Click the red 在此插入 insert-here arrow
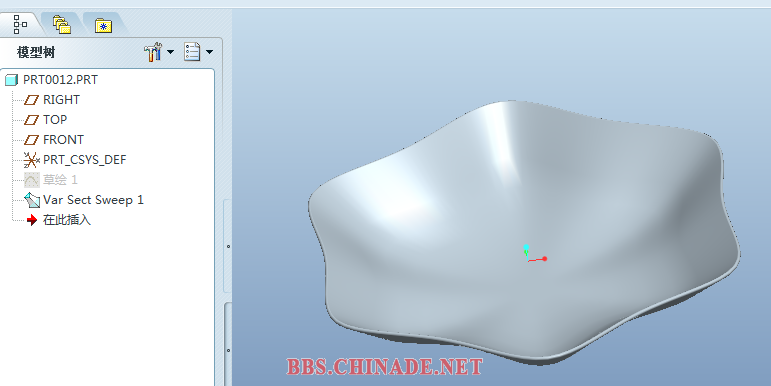 32,220
